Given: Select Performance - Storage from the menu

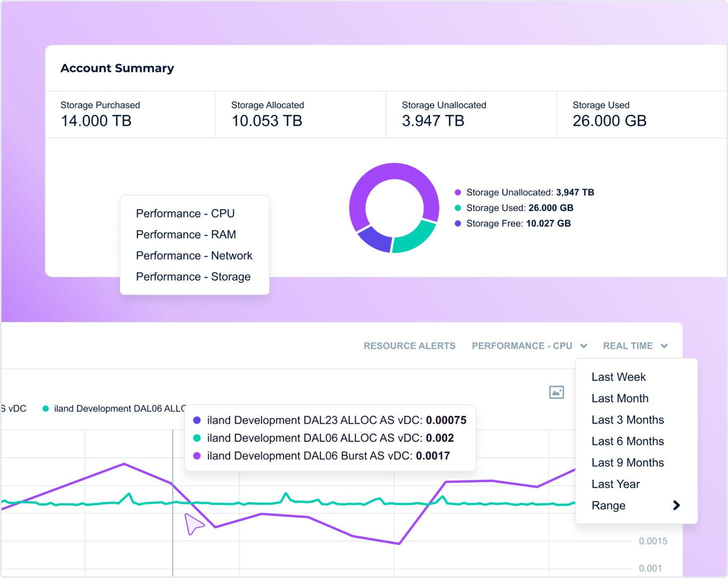Looking at the screenshot, I should click(193, 277).
